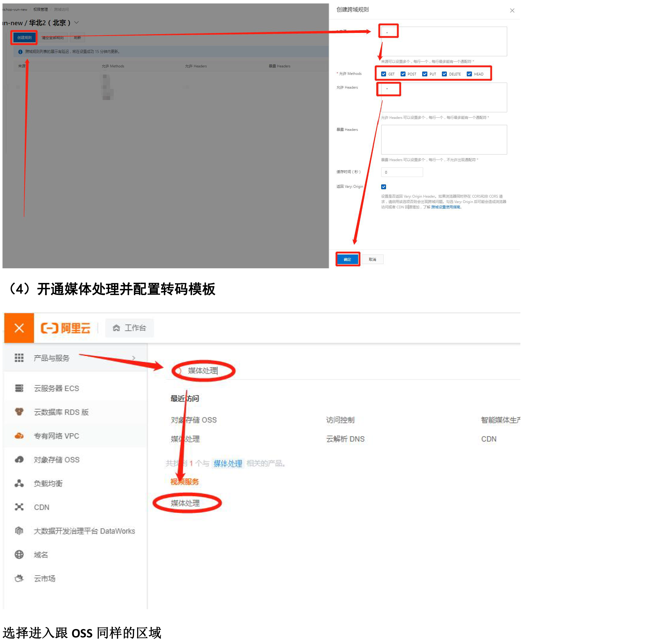This screenshot has width=655, height=644.
Task: Click the product search field containing 媒体处理
Action: 342,371
